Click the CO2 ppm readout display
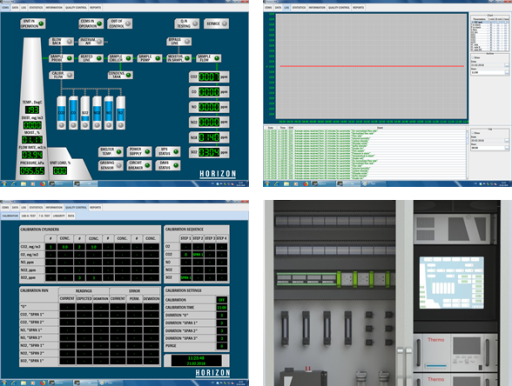This screenshot has height=386, width=512. [x=209, y=77]
